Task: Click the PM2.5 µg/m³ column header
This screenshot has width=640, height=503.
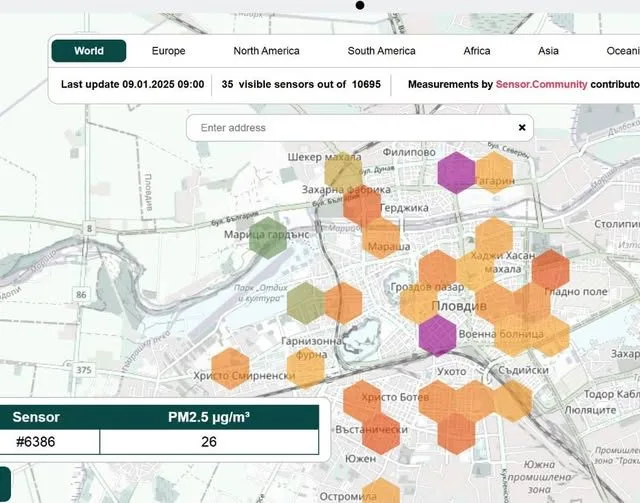Action: point(209,416)
